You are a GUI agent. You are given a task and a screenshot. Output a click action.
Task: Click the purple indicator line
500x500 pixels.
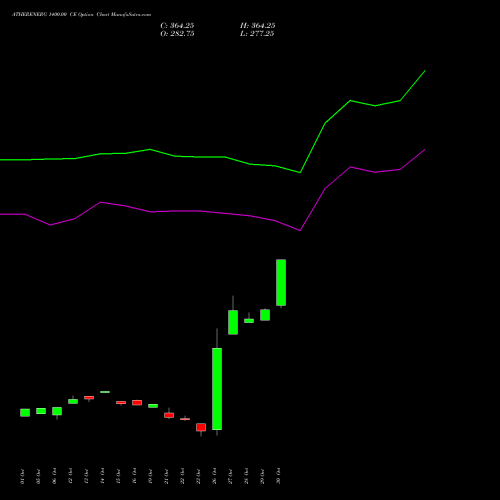(213, 212)
